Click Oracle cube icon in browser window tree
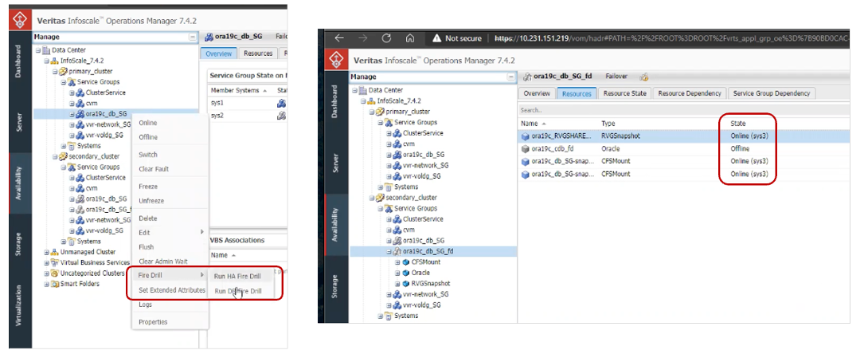 406,273
